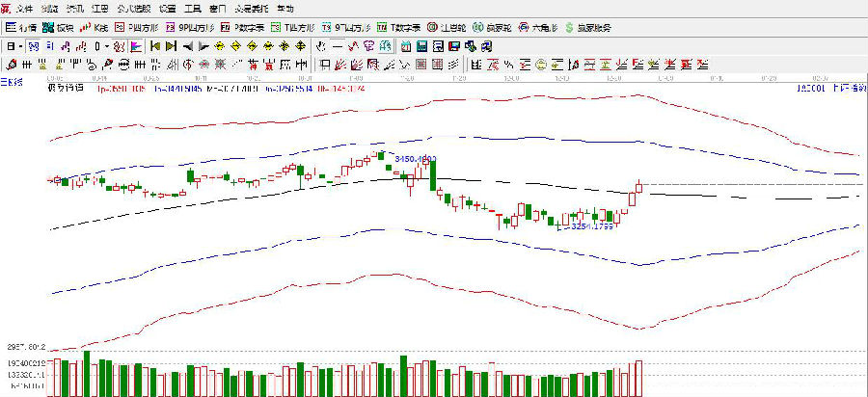Open the 公式选股 stock screening menu
This screenshot has width=868, height=397.
click(133, 8)
